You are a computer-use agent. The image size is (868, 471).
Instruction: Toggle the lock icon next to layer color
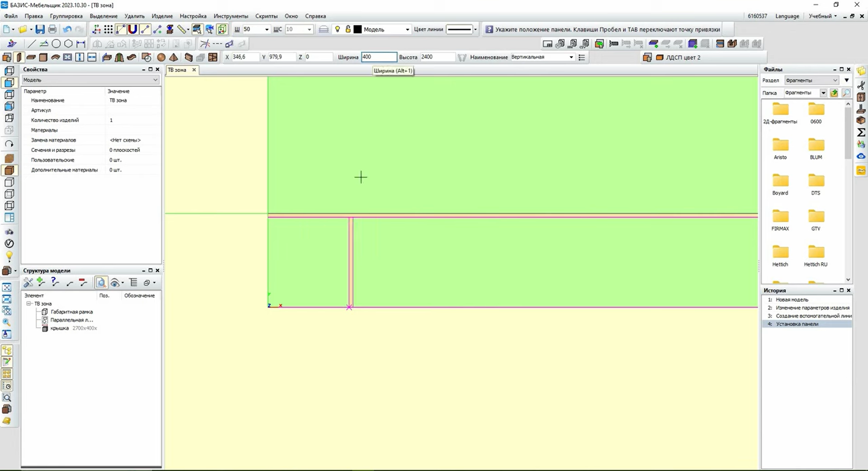[348, 29]
